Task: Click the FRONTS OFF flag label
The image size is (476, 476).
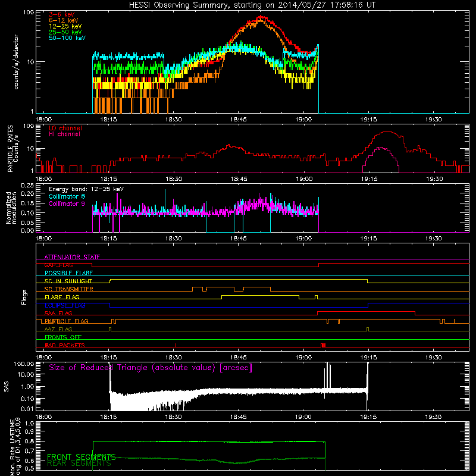Action: 63,337
